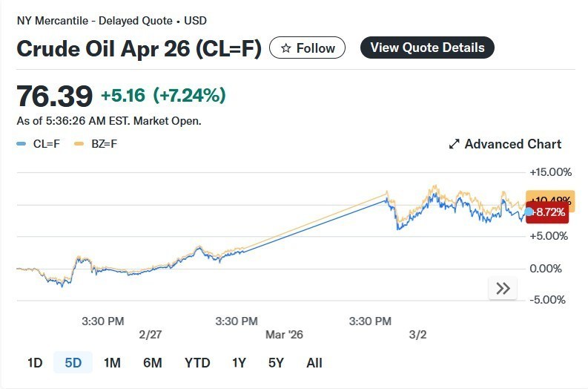
Task: Click the orange BZ=F percentage label
Action: [549, 198]
